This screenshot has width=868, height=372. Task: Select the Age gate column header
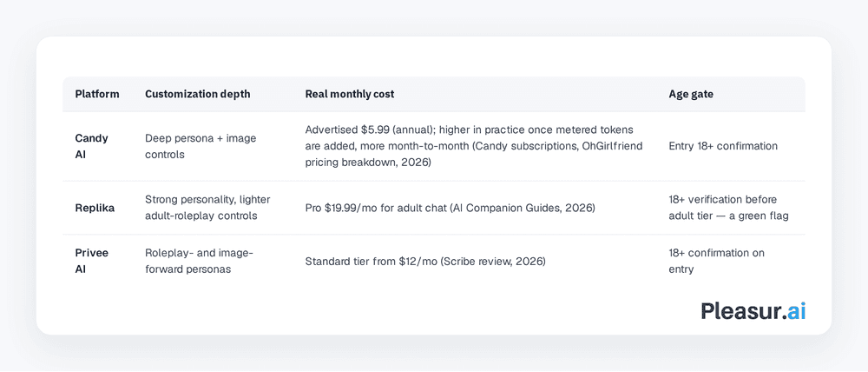(x=691, y=94)
